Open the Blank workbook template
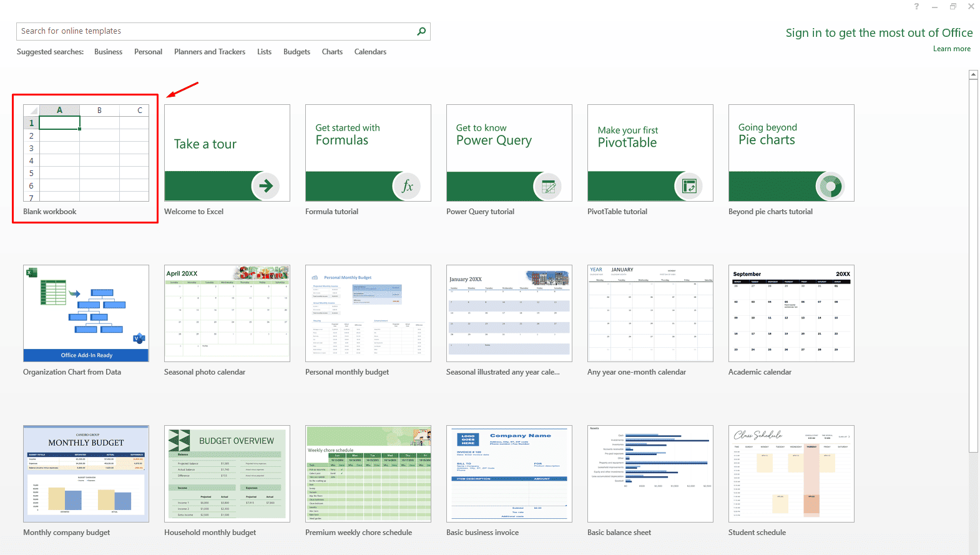The image size is (980, 555). tap(86, 154)
